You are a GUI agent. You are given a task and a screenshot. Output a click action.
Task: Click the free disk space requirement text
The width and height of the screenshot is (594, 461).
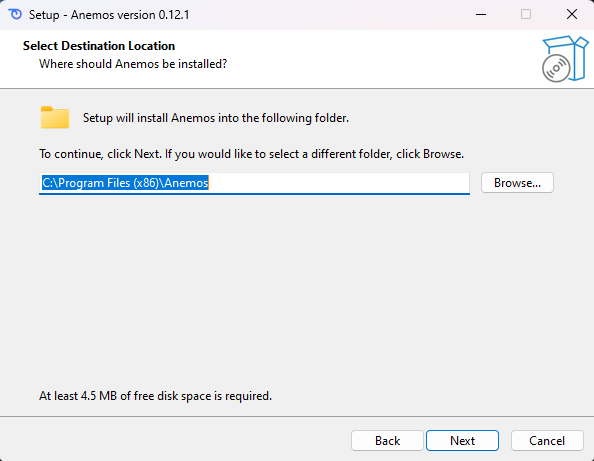click(x=155, y=396)
